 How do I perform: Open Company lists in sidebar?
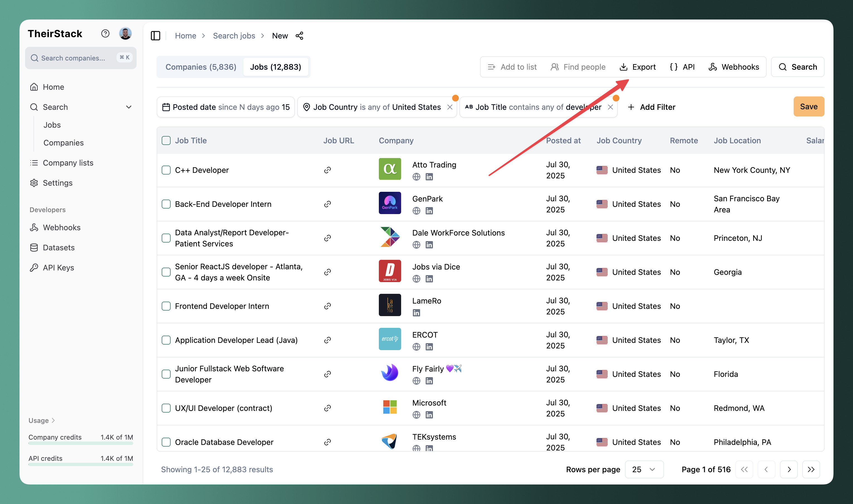click(x=68, y=163)
